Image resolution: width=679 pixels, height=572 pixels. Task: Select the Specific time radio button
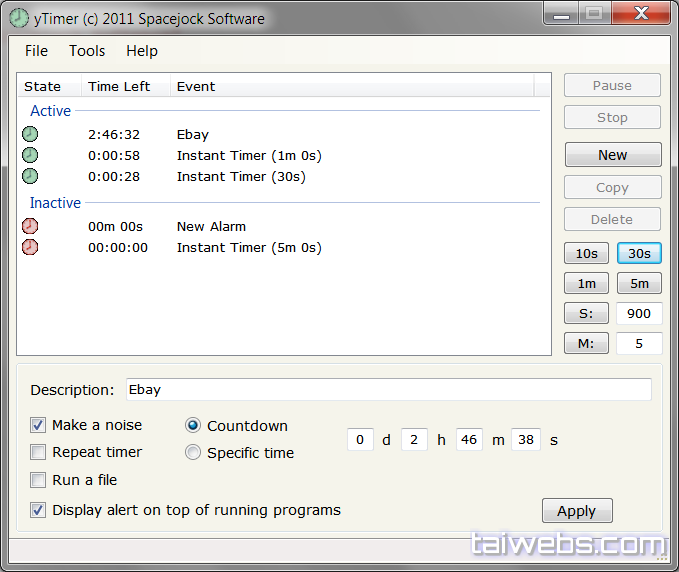[x=194, y=453]
